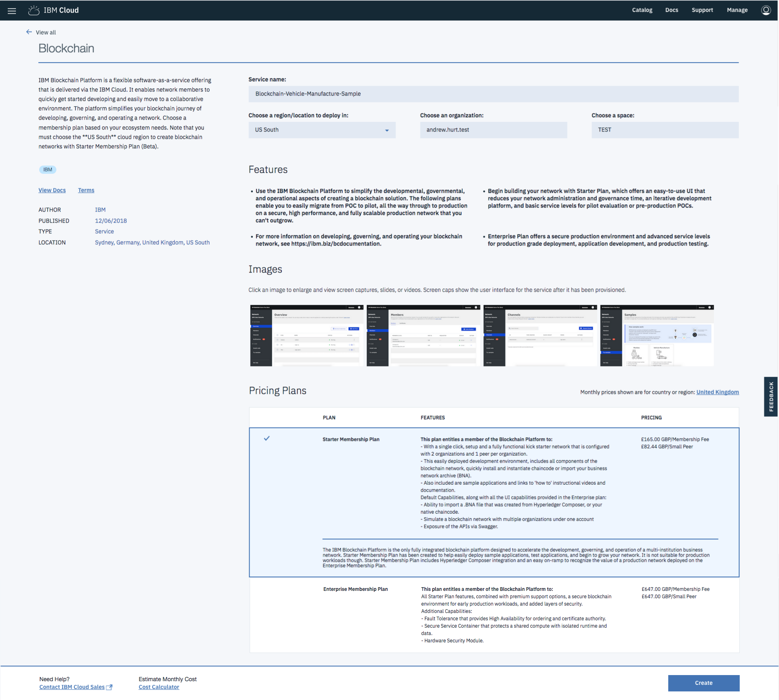Open the Cost Calculator link
779x700 pixels.
(159, 687)
